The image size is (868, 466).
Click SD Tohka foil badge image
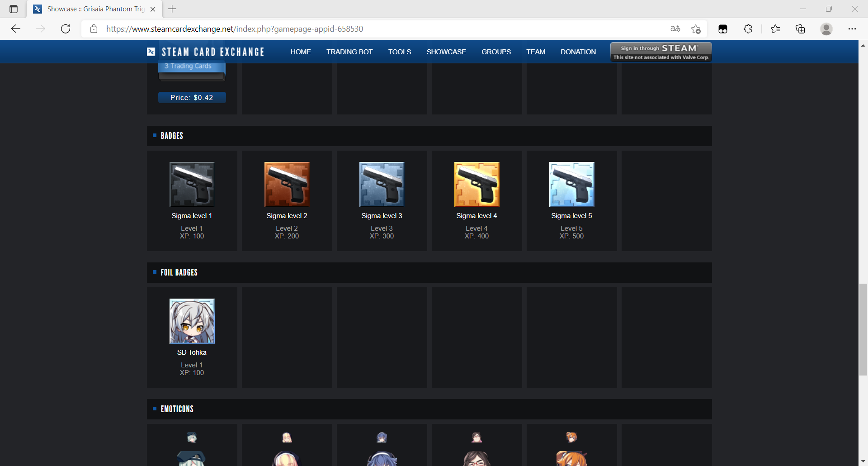point(192,321)
